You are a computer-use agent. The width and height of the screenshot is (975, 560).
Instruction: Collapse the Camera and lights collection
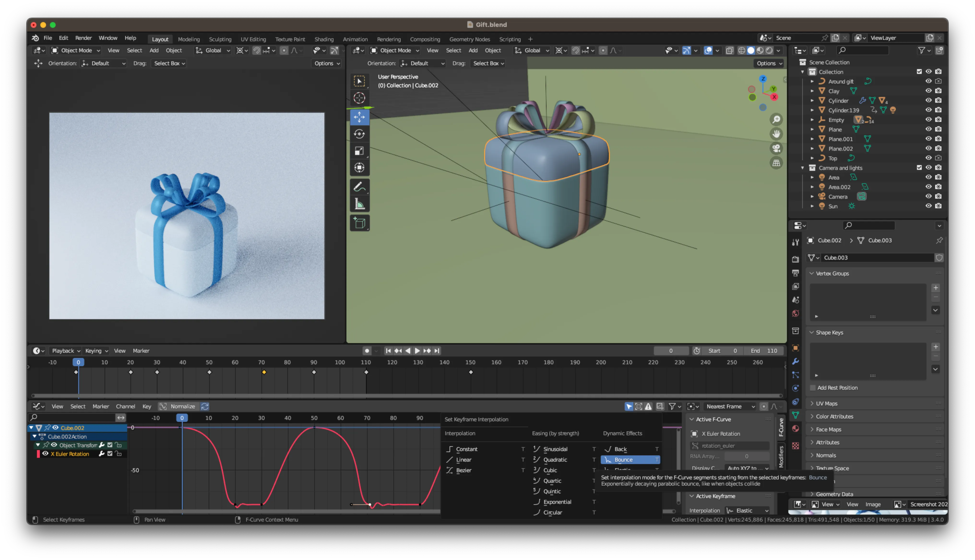pos(802,168)
